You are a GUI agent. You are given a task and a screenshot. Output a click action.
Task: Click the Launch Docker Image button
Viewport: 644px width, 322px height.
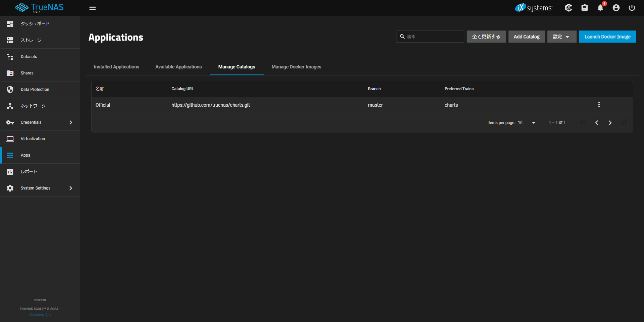[x=607, y=37]
